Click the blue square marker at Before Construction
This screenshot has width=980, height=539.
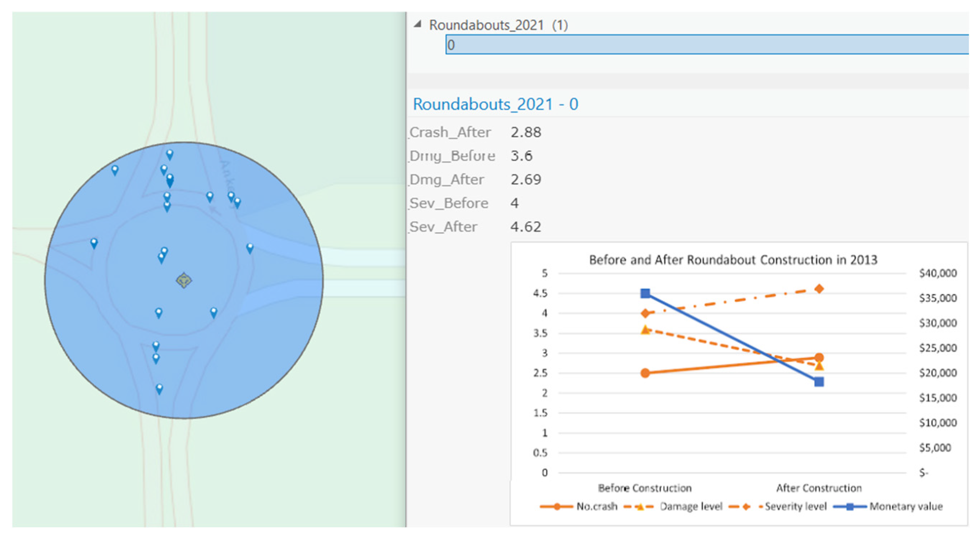(x=645, y=293)
